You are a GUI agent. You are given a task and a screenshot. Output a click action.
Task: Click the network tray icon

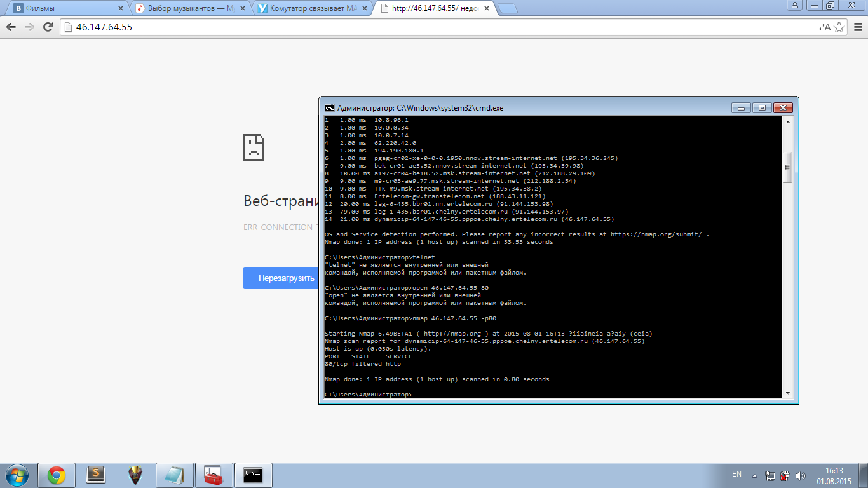[x=770, y=475]
